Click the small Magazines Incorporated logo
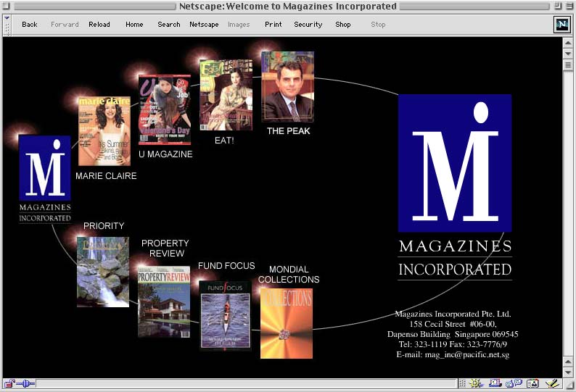Screen dimensions: 576x392 click(x=45, y=179)
